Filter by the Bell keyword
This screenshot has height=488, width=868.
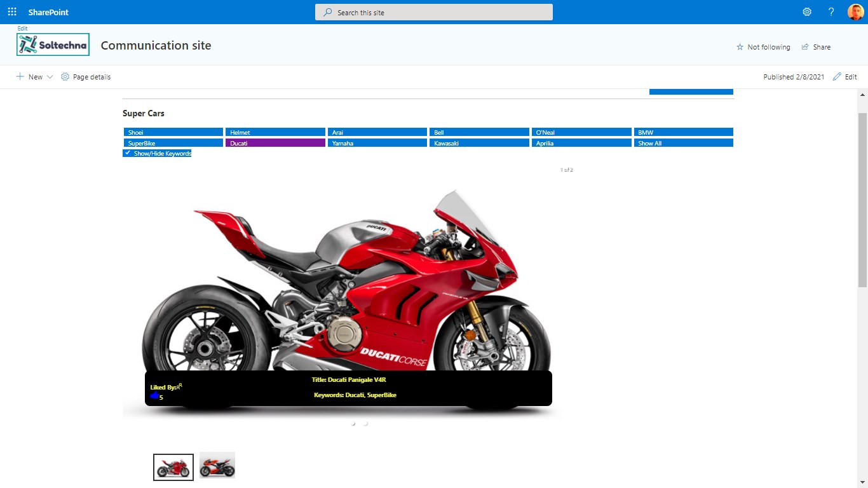point(479,132)
